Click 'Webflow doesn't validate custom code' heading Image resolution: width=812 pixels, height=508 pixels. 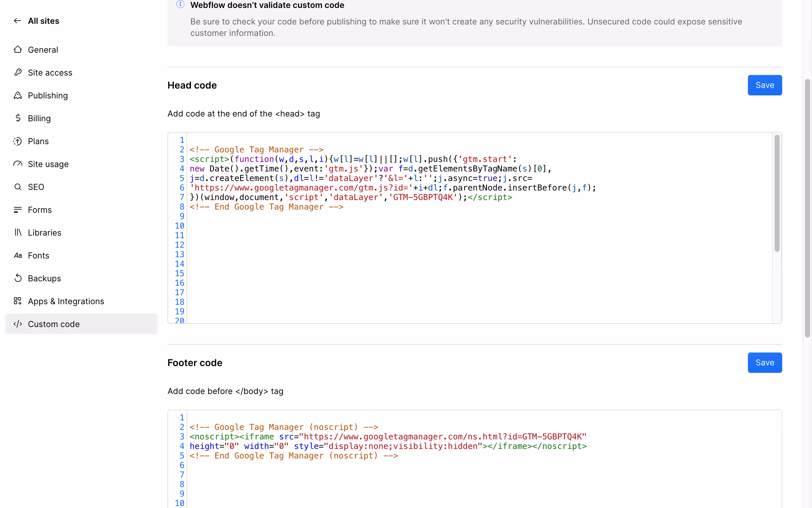click(267, 5)
